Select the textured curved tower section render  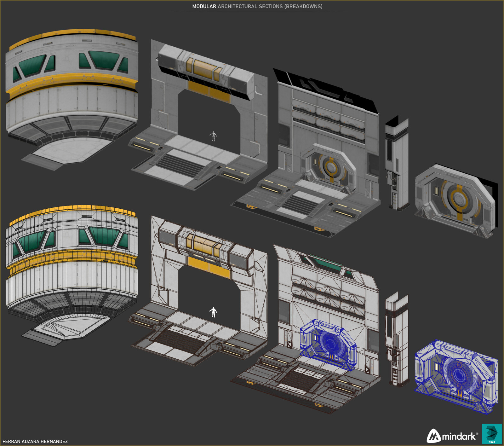coord(72,99)
